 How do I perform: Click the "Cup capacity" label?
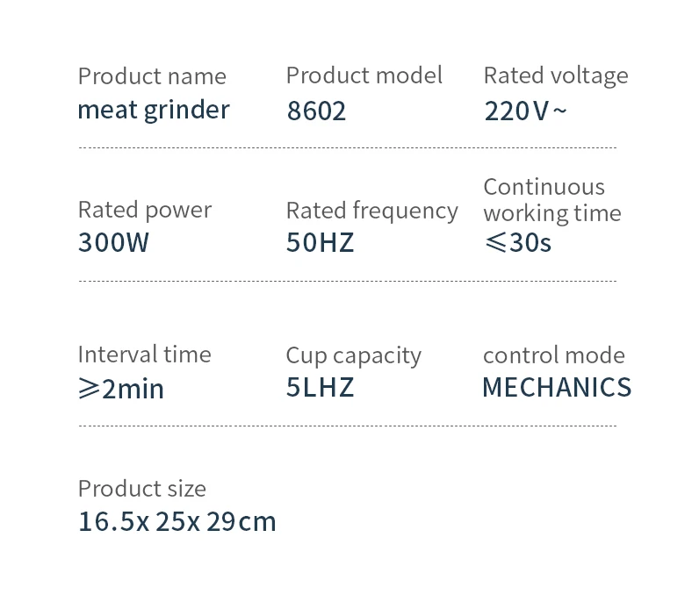pos(353,355)
